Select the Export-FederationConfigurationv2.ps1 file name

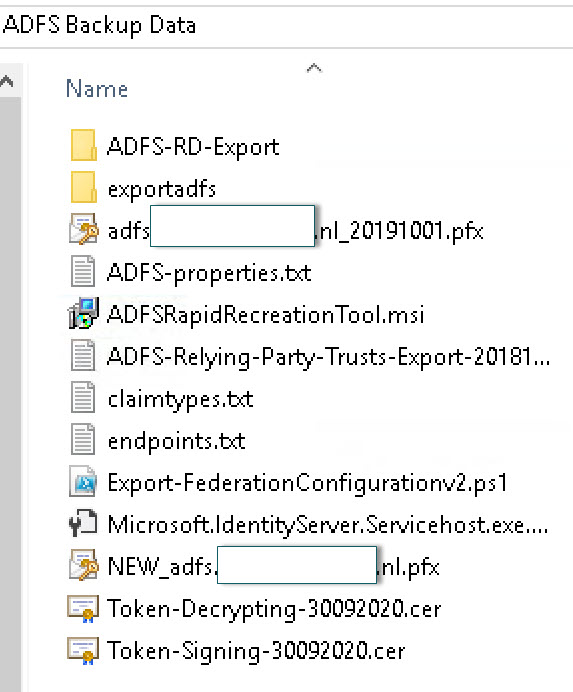[x=308, y=482]
